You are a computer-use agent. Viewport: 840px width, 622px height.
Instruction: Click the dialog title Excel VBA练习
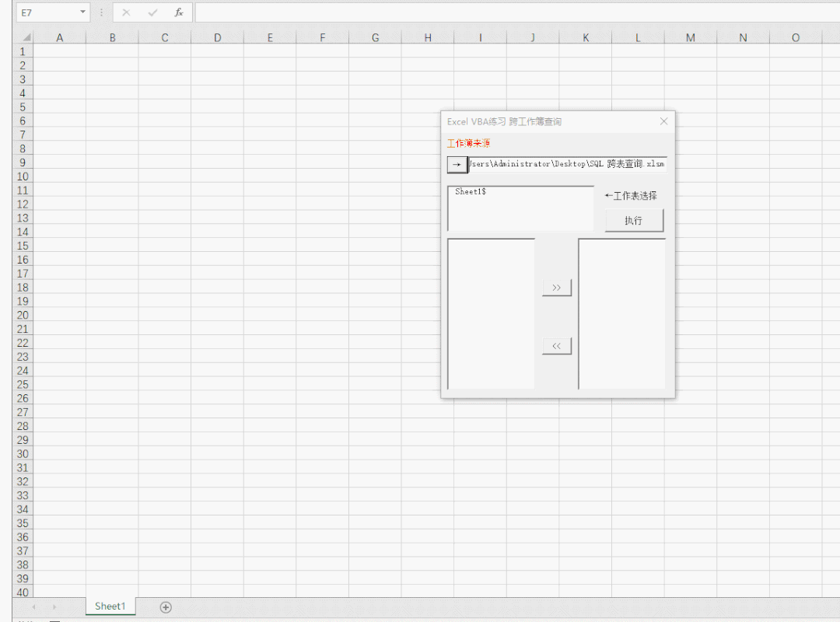504,121
